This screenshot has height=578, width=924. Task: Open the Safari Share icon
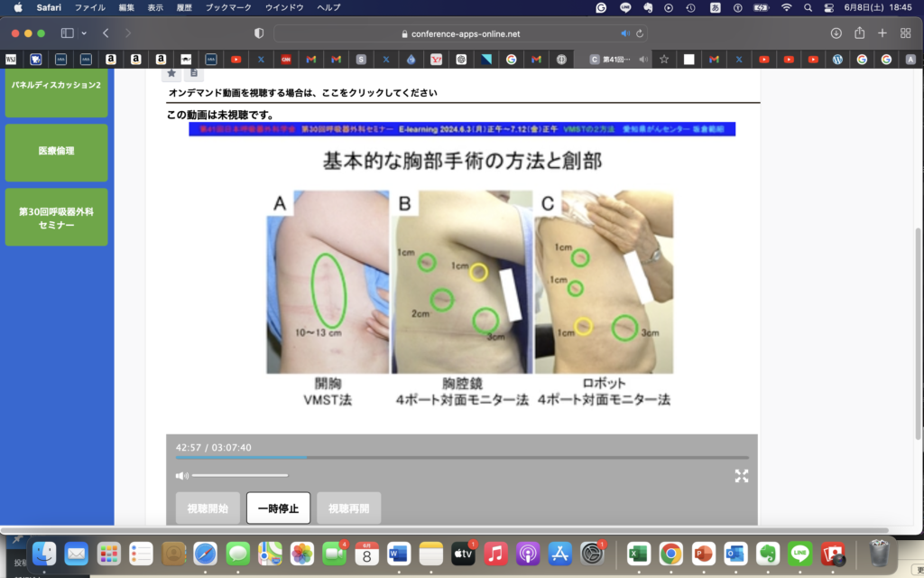click(859, 33)
